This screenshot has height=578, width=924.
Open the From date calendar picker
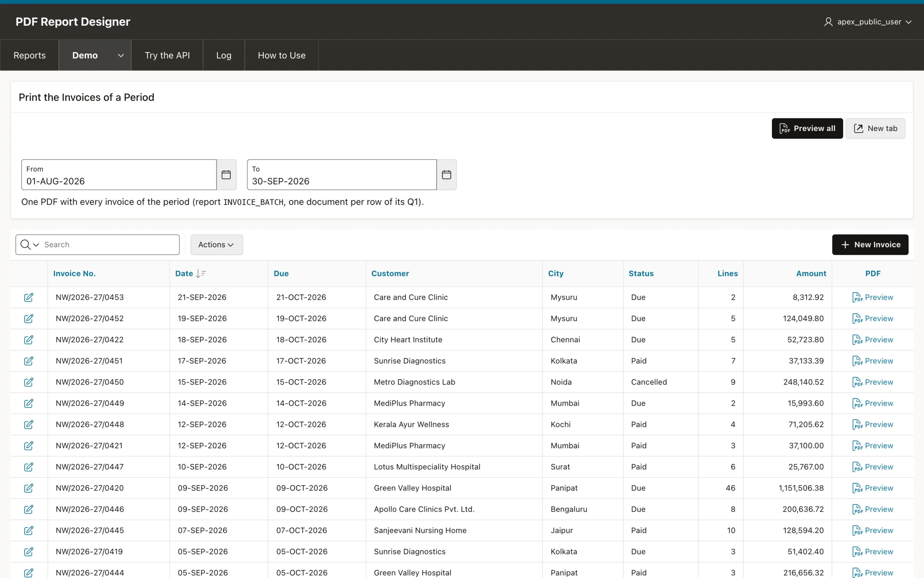226,175
